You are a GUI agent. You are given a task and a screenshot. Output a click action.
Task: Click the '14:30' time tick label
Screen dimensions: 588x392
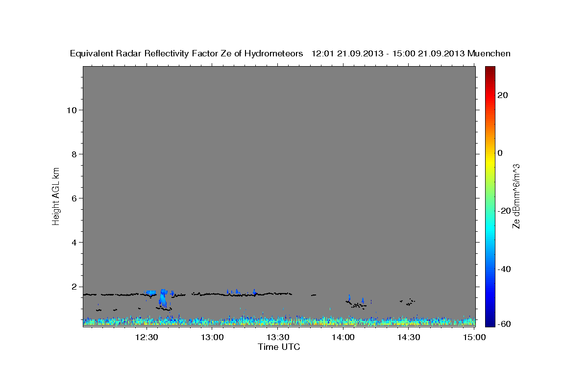(409, 337)
